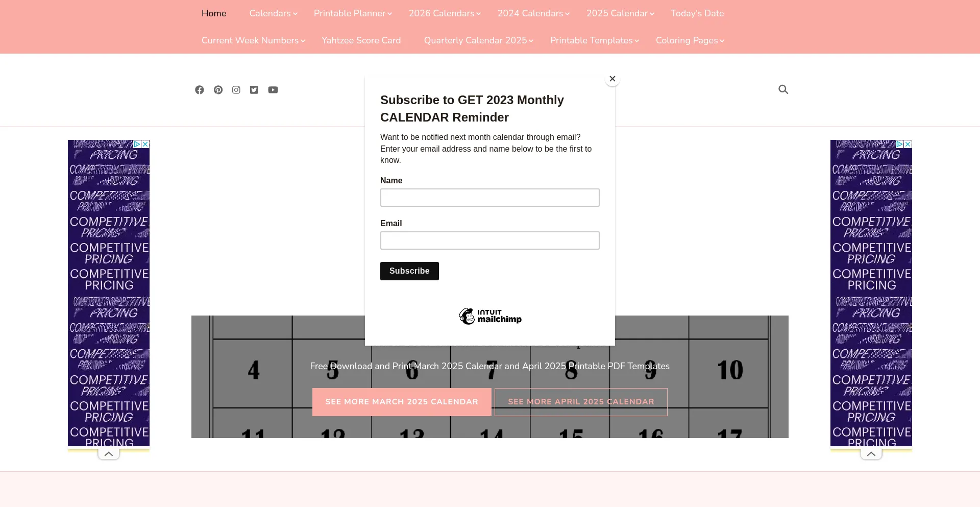The height and width of the screenshot is (507, 980).
Task: Focus the Email input field
Action: pos(490,240)
